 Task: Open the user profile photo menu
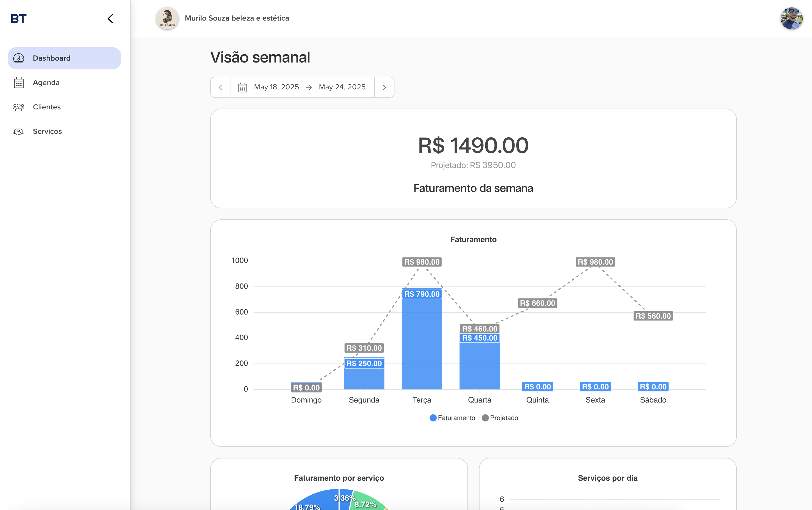[791, 18]
